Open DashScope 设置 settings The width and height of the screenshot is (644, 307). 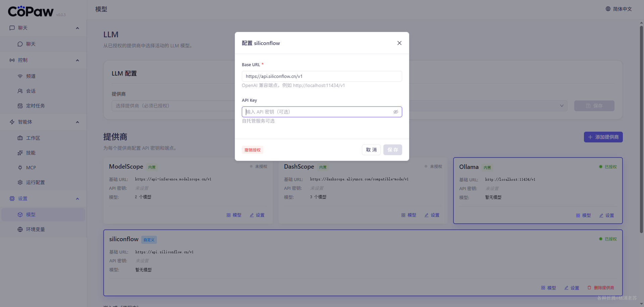coord(432,215)
